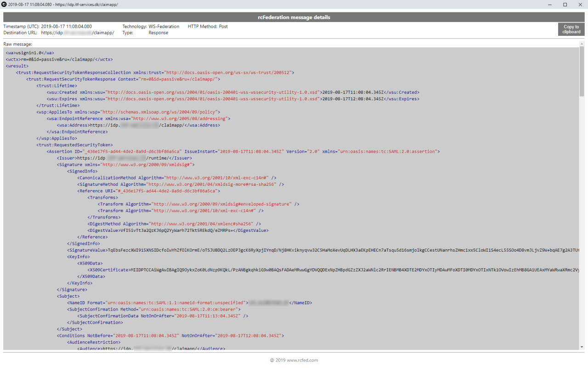Click the scrollbar down arrow of raw message
The height and width of the screenshot is (368, 588).
click(x=582, y=347)
